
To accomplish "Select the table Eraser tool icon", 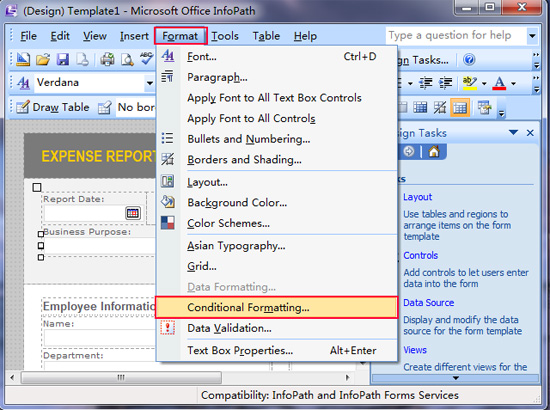I will 105,107.
